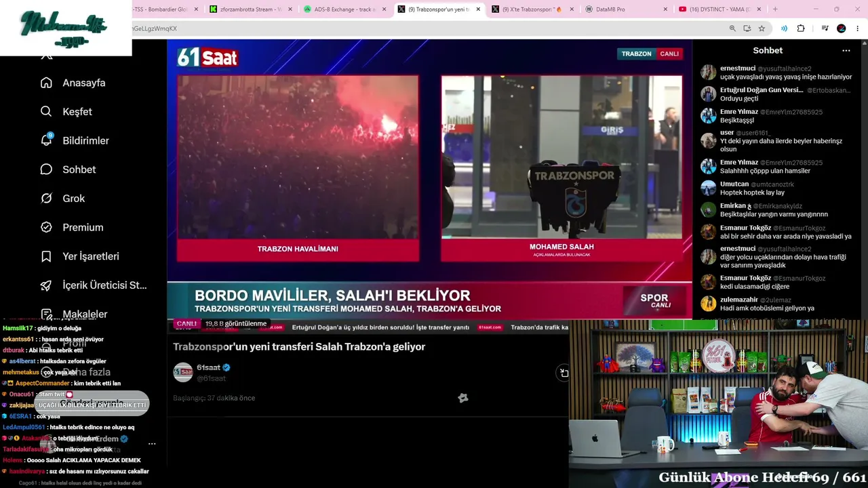Open Anasayfa home icon in X sidebar
Viewport: 868px width, 488px height.
point(46,83)
